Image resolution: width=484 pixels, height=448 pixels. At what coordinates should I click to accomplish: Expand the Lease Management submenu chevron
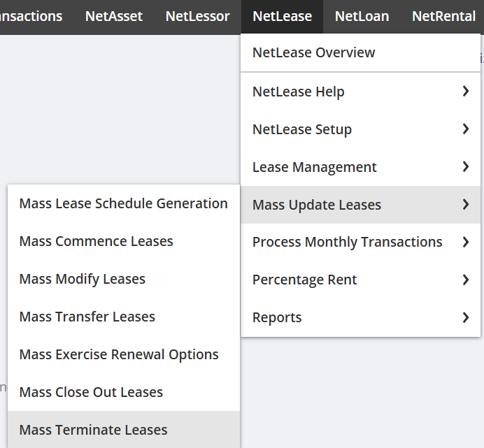pos(466,167)
